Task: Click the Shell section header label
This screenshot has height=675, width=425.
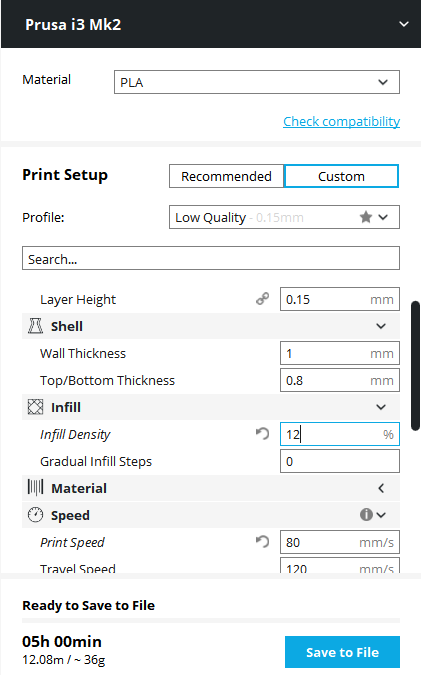Action: tap(67, 326)
